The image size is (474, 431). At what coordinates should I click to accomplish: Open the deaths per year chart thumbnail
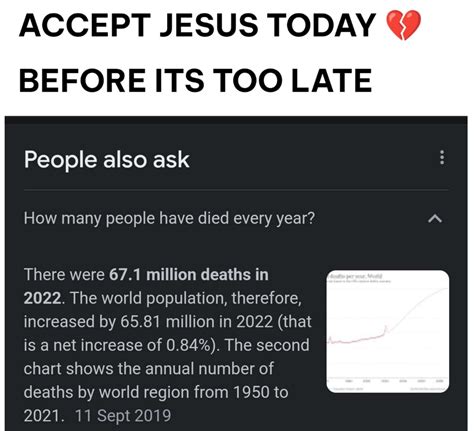coord(388,331)
